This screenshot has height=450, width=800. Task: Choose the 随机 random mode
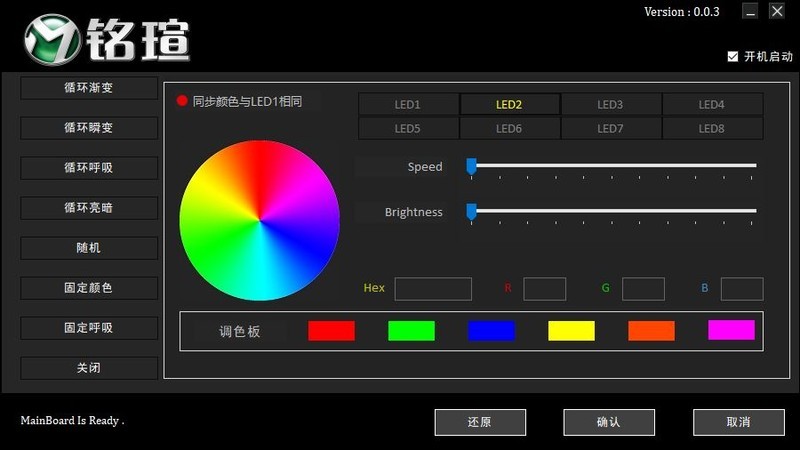click(x=89, y=248)
